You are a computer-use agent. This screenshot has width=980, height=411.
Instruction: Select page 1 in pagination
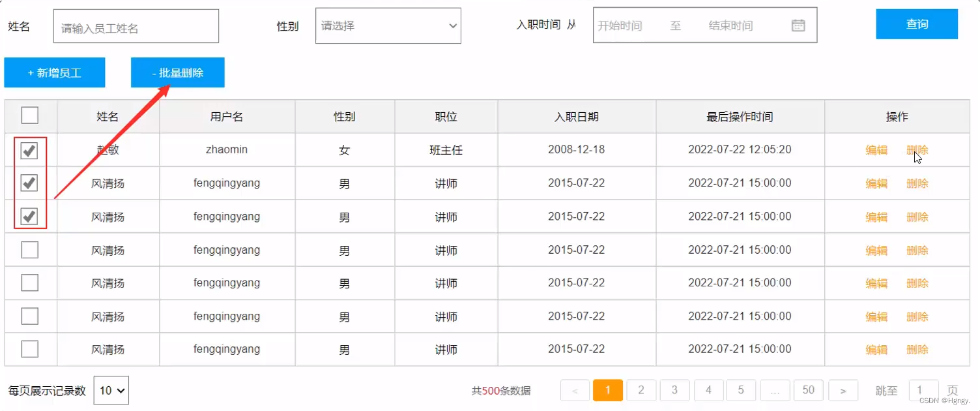click(608, 390)
